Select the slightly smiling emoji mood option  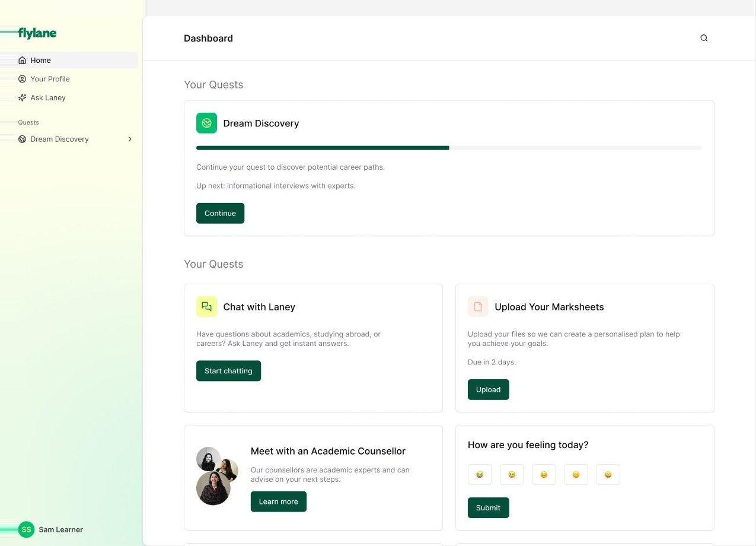pos(576,475)
